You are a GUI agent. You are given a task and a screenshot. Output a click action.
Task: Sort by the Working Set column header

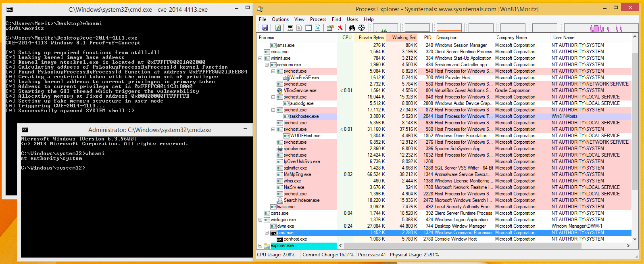pyautogui.click(x=402, y=37)
